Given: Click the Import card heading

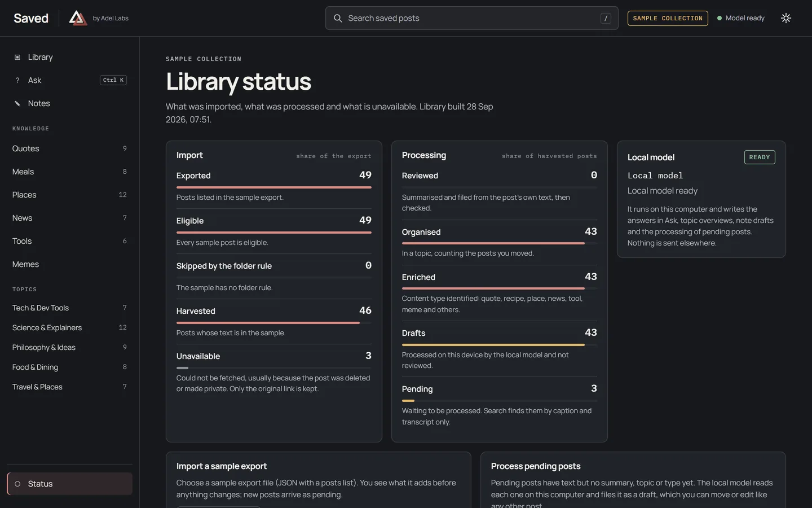Looking at the screenshot, I should tap(189, 155).
